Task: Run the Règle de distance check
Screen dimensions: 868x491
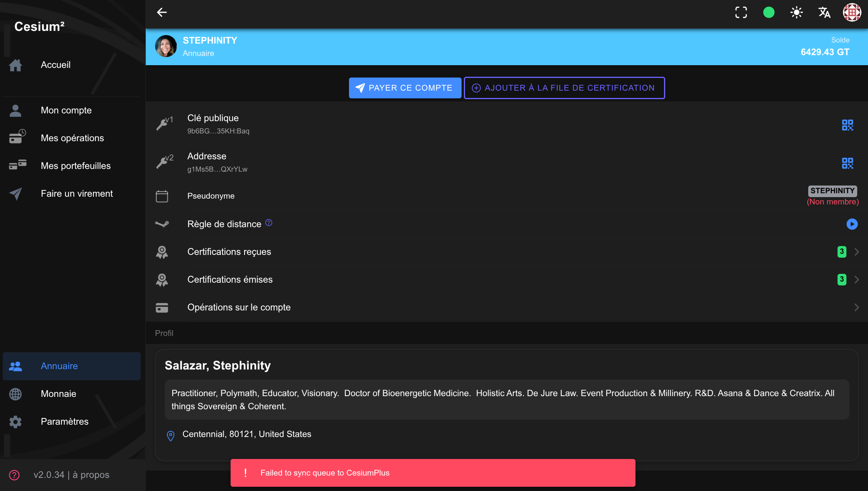Action: tap(852, 224)
